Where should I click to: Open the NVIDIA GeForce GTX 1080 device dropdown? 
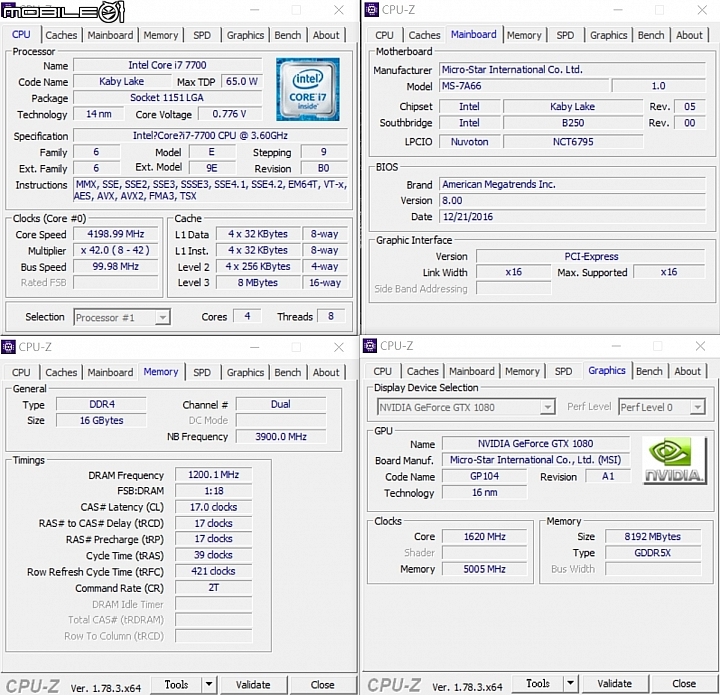coord(547,407)
